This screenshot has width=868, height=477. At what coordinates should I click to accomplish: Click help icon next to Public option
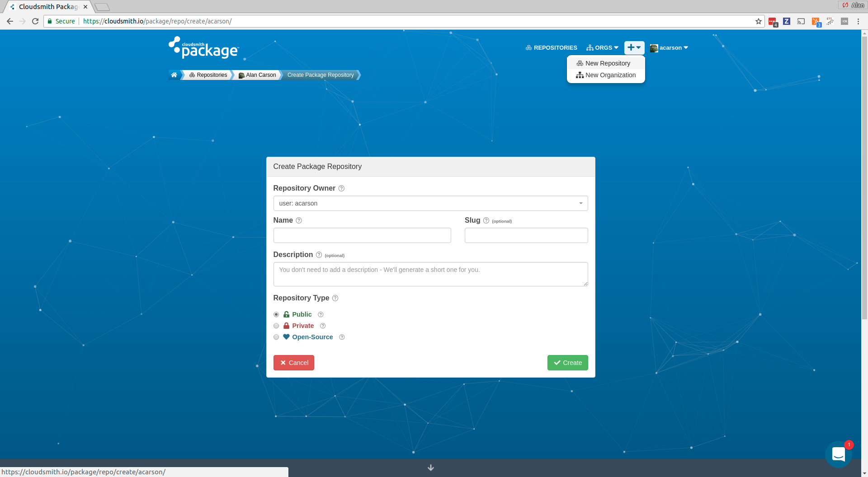321,314
